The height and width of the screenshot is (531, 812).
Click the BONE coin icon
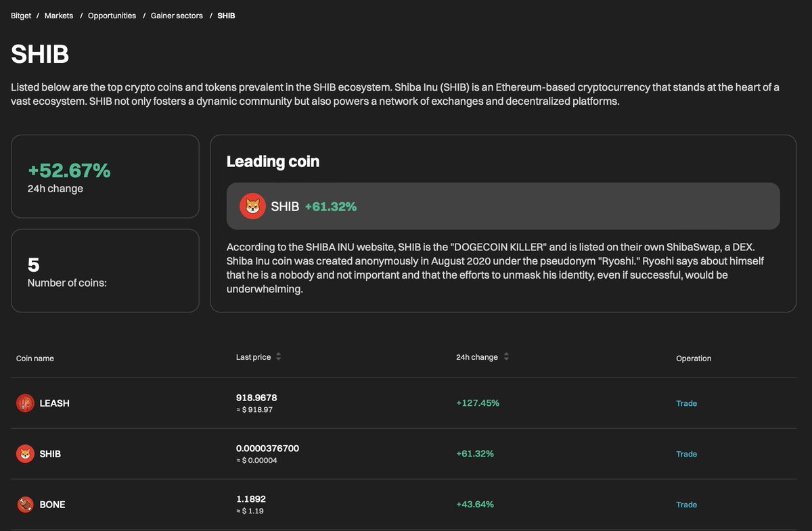coord(25,505)
